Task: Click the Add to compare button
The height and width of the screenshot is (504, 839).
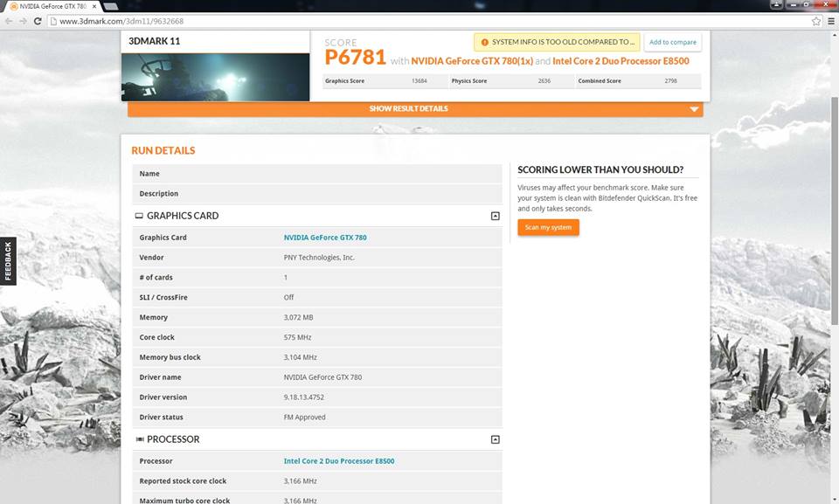Action: (673, 42)
